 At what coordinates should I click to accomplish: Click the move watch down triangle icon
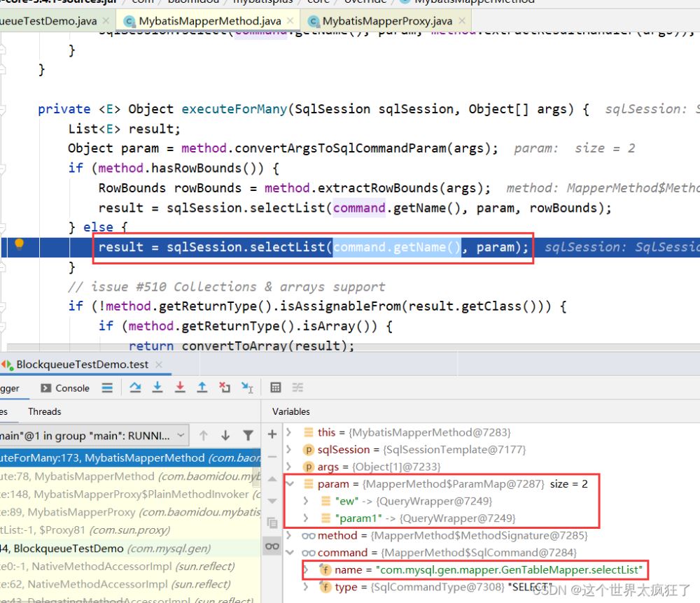pyautogui.click(x=272, y=501)
